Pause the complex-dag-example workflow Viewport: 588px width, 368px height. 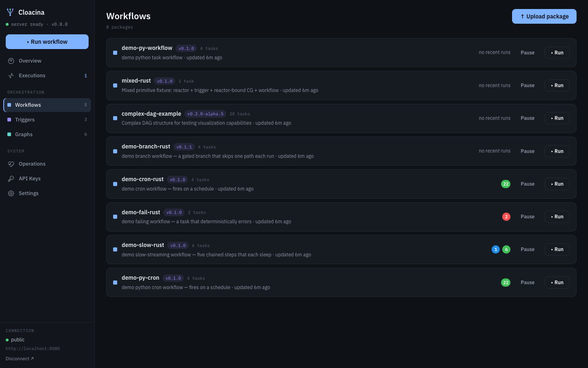click(528, 118)
